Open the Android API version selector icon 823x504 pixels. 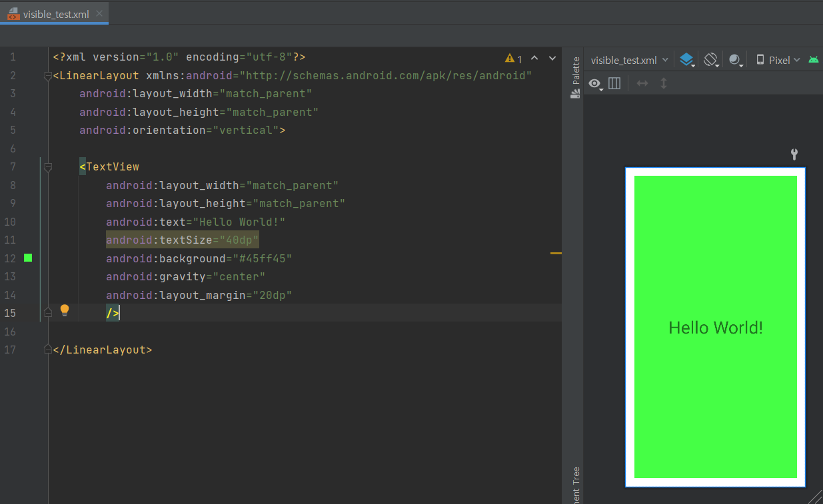pos(814,59)
